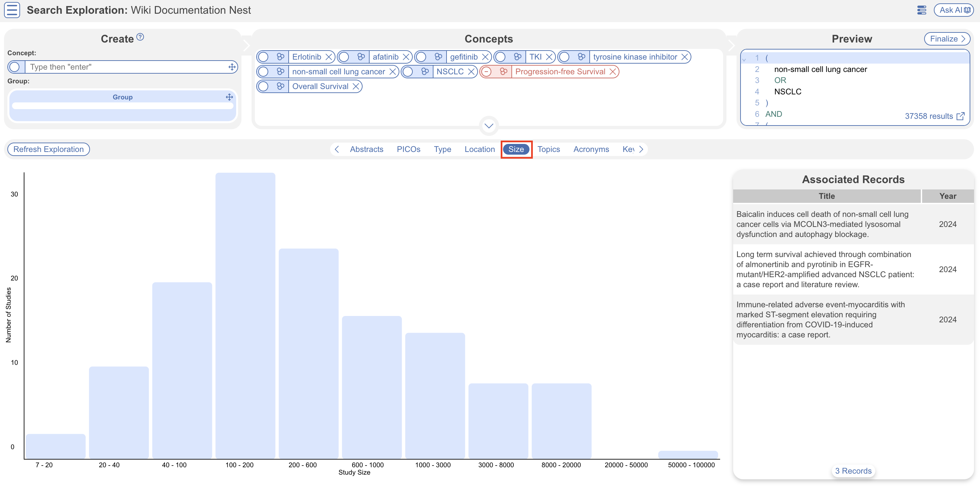The width and height of the screenshot is (980, 486).
Task: Open the hamburger navigation menu
Action: click(12, 10)
